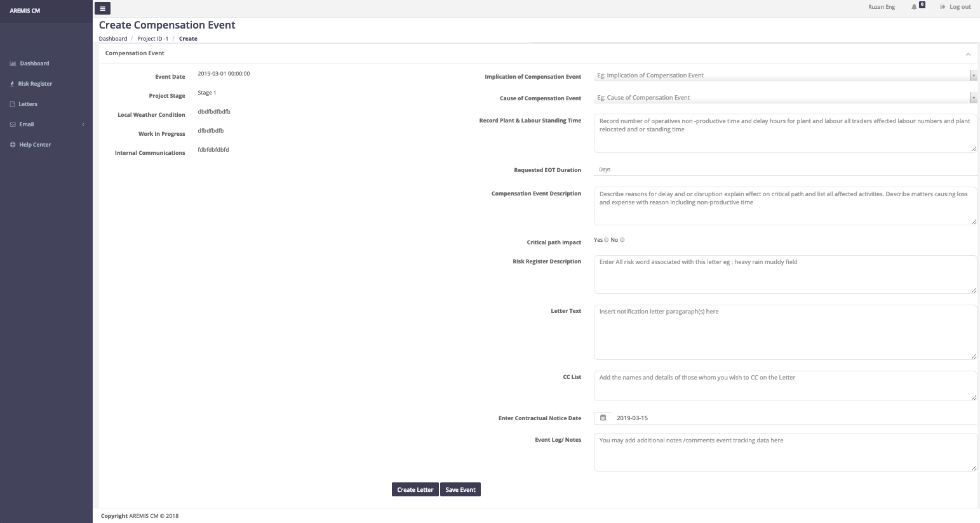Expand the Email submenu arrow
Viewport: 980px width, 523px height.
[83, 124]
